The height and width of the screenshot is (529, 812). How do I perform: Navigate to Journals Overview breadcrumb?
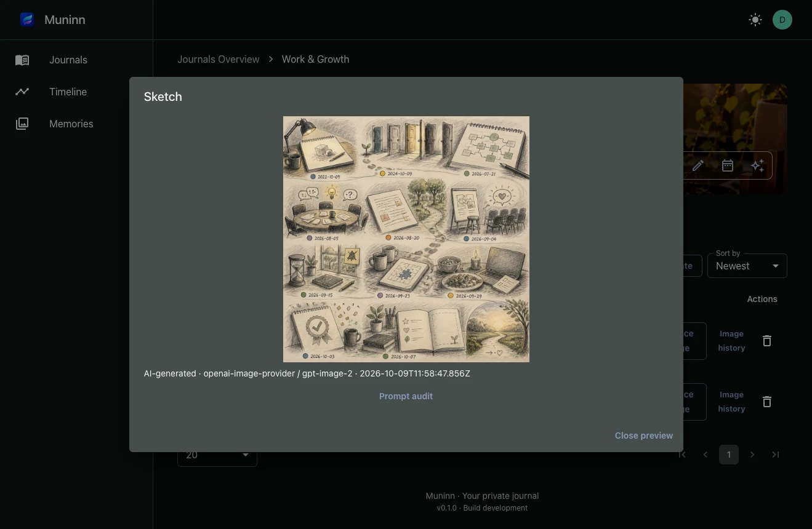(x=219, y=59)
